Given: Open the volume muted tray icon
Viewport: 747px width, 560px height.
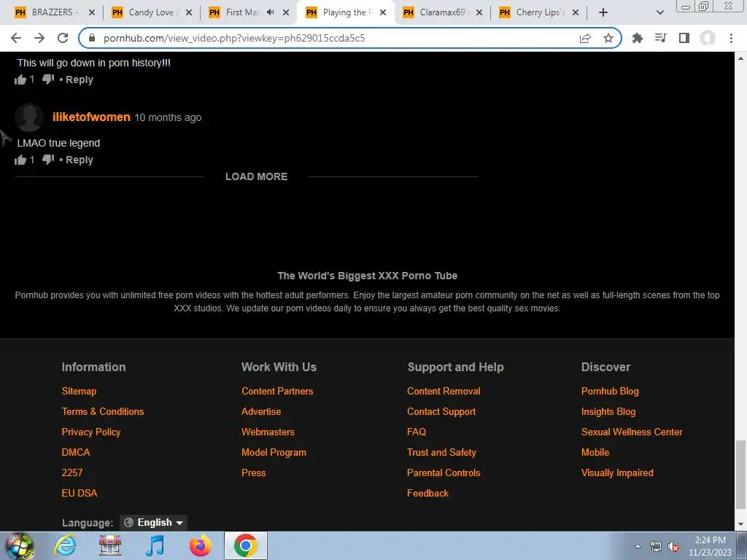Looking at the screenshot, I should pyautogui.click(x=673, y=547).
